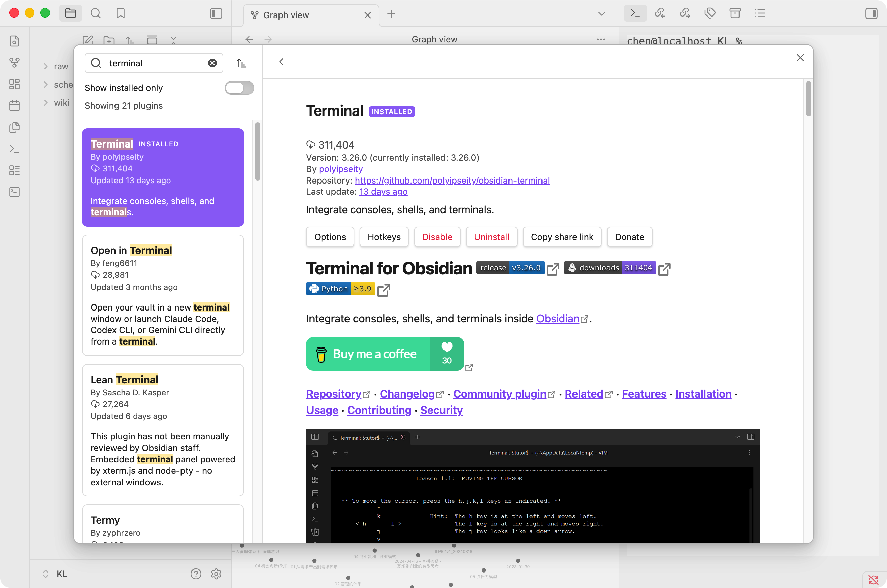Click the Options button

point(330,237)
